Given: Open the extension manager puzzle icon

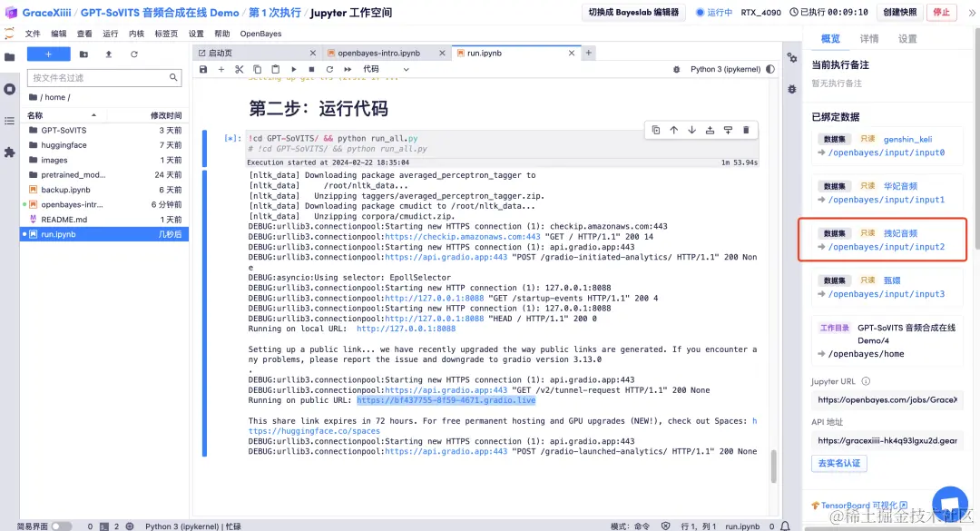Looking at the screenshot, I should [9, 152].
